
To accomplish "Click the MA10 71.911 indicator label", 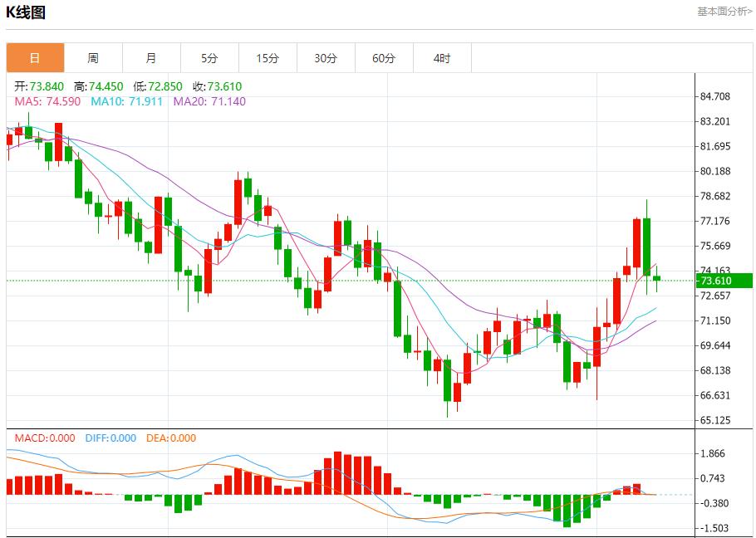I will coord(127,101).
